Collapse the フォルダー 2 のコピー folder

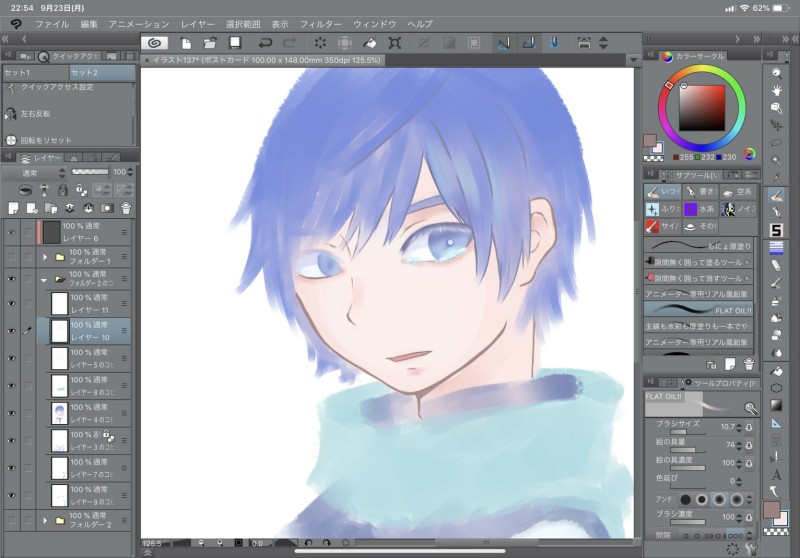point(44,280)
